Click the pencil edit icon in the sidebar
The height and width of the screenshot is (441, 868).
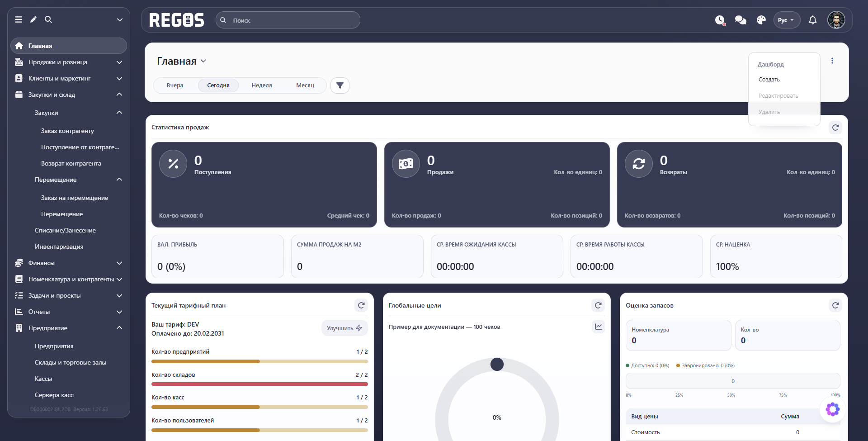click(x=33, y=19)
